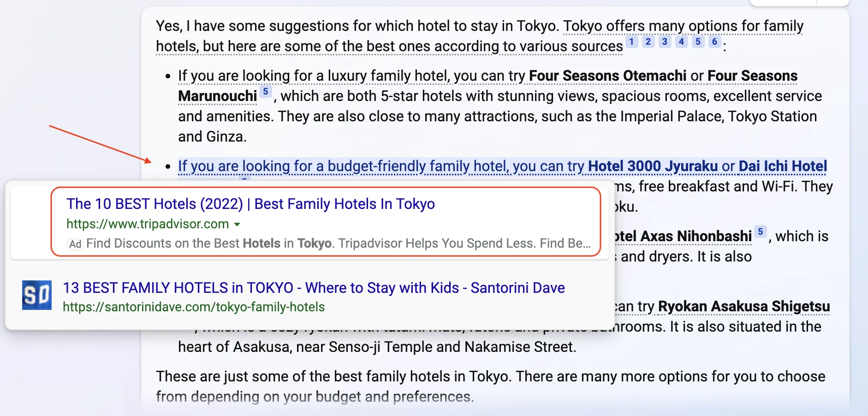This screenshot has height=416, width=868.
Task: Click the Ad label badge
Action: click(75, 244)
